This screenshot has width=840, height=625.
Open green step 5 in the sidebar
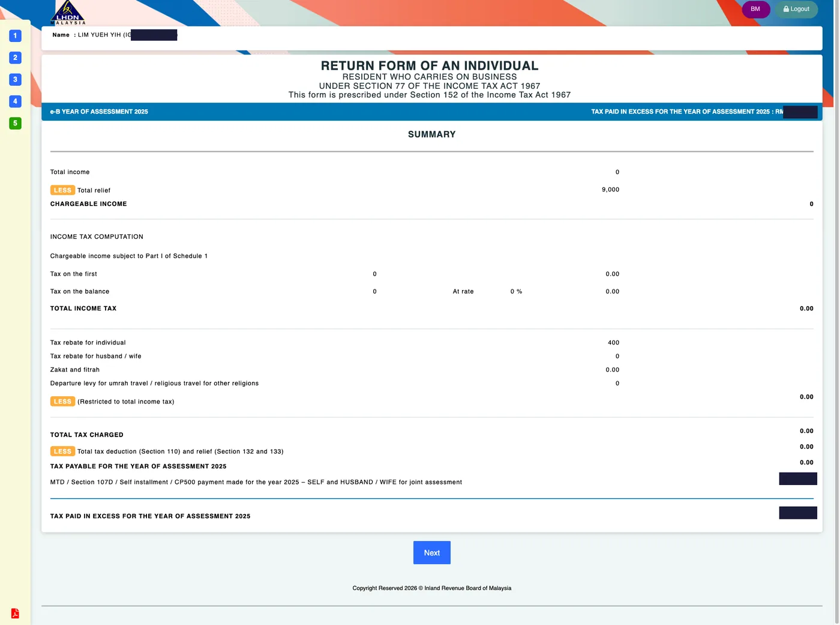tap(16, 123)
